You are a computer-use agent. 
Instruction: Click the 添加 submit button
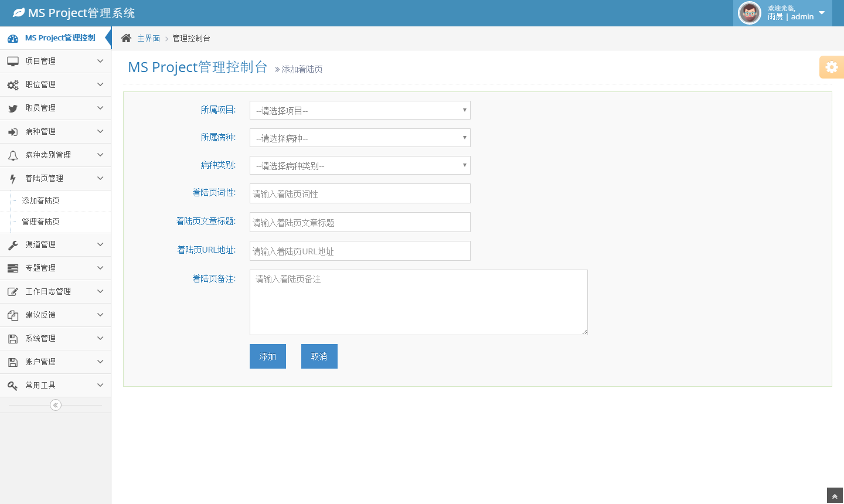(268, 356)
